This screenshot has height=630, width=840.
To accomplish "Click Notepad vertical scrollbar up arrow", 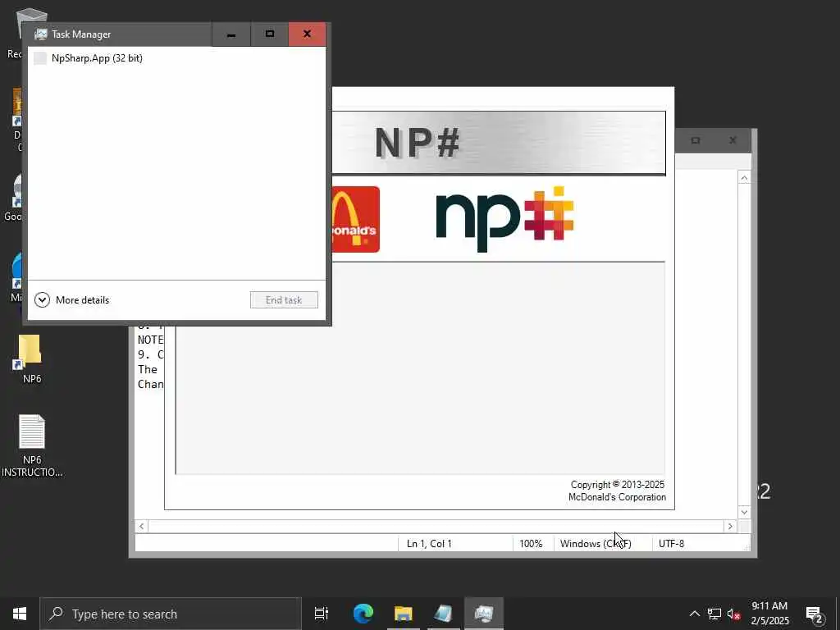I will pos(744,178).
